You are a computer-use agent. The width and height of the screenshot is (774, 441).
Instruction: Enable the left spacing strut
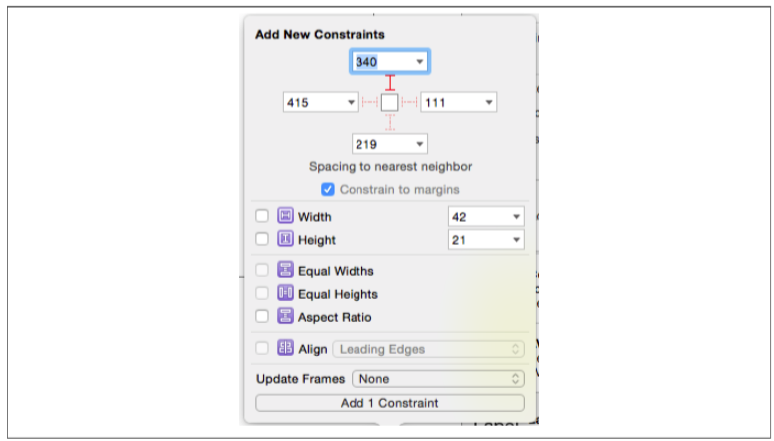[x=369, y=102]
